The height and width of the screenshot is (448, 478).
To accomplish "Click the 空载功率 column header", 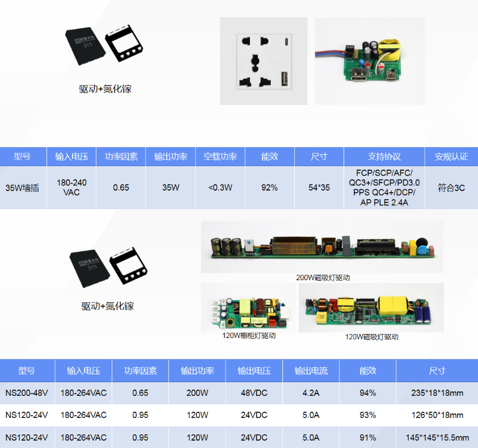I will point(220,157).
